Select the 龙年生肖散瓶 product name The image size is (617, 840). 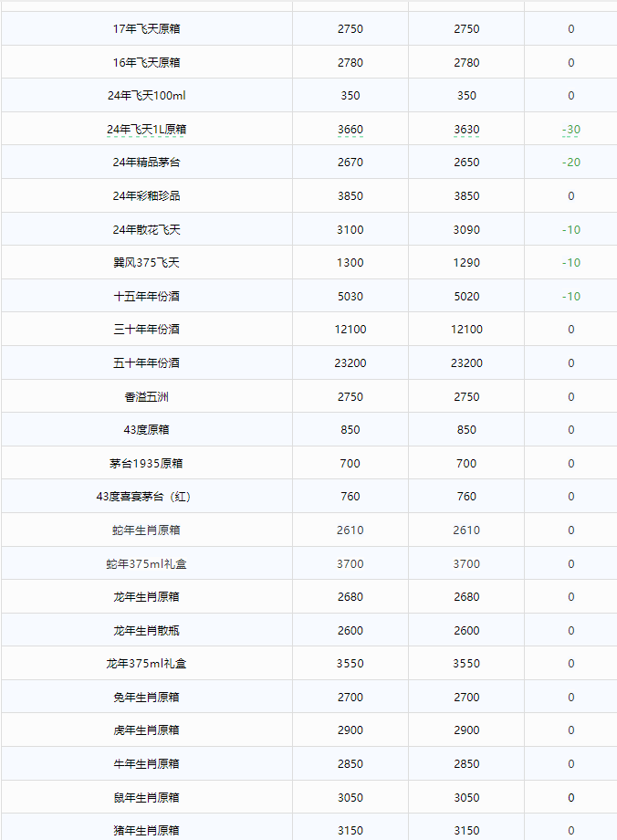pyautogui.click(x=146, y=631)
